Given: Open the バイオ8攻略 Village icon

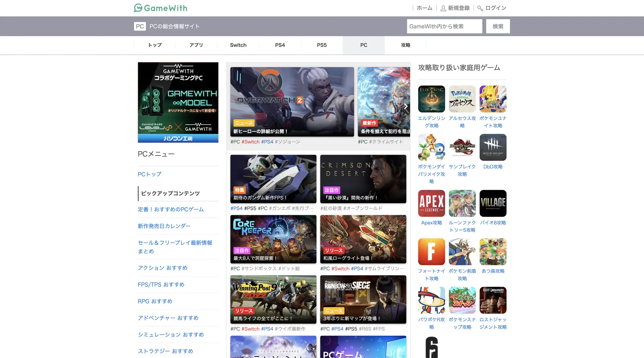Looking at the screenshot, I should (493, 203).
